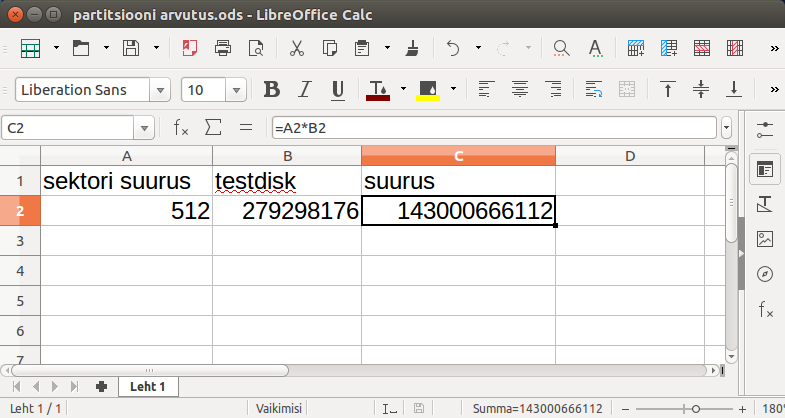The height and width of the screenshot is (418, 785).
Task: Click the formula input line
Action: click(x=492, y=128)
